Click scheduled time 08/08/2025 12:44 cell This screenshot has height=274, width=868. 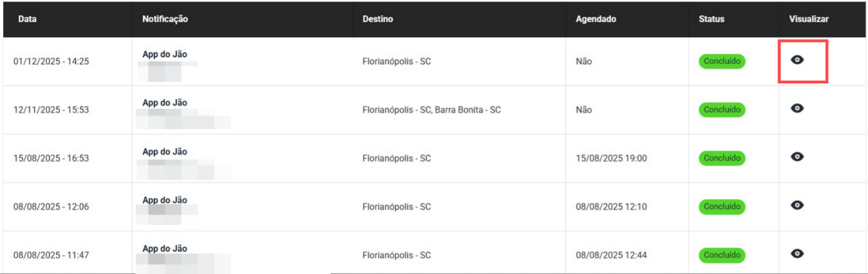tap(611, 255)
